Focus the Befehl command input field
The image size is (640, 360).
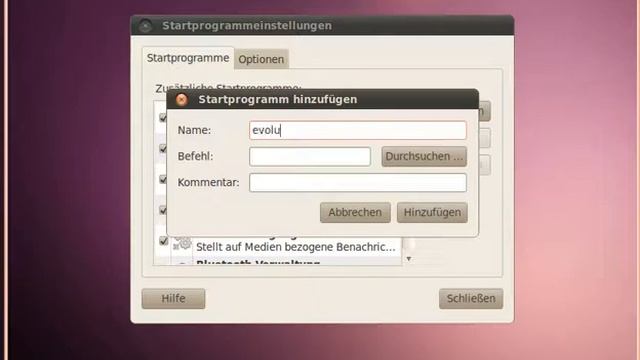[x=310, y=156]
